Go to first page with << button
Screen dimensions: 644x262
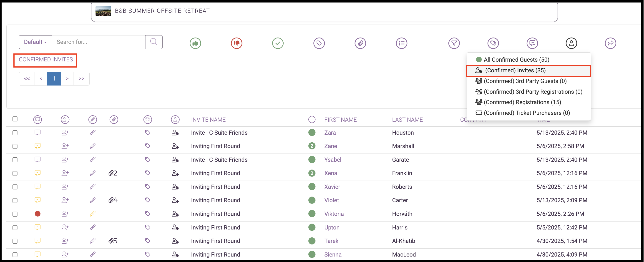tap(27, 78)
